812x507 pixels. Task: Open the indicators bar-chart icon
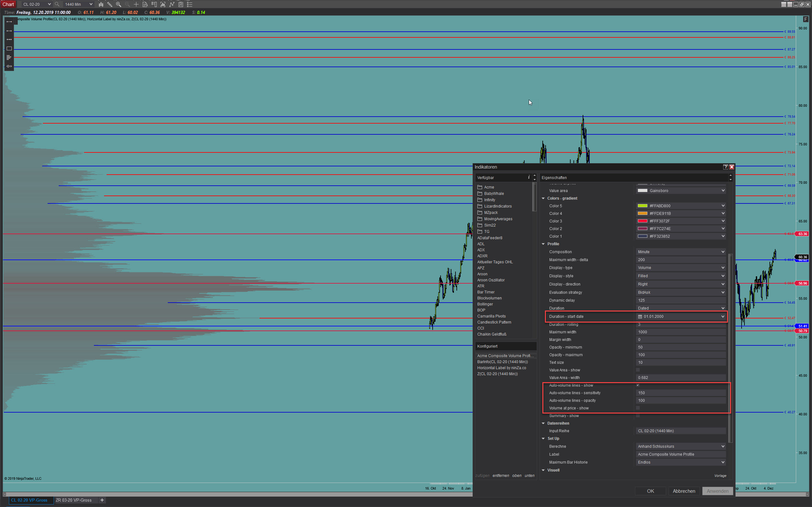pos(163,4)
